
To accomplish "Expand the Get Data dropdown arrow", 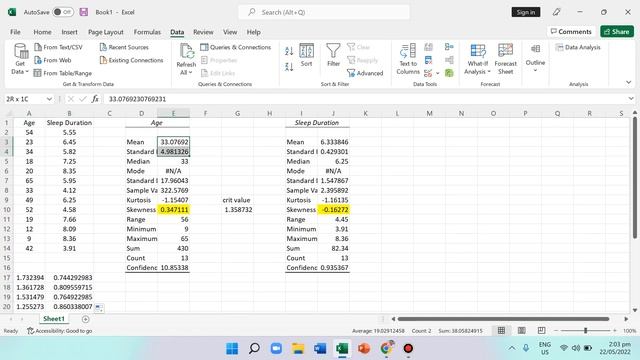I will (x=27, y=72).
